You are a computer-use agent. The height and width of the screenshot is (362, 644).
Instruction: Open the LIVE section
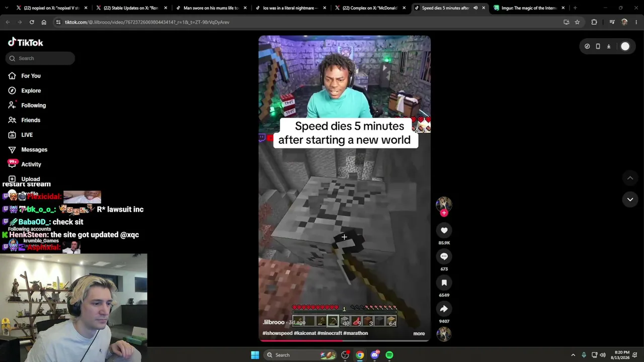[x=21, y=135]
